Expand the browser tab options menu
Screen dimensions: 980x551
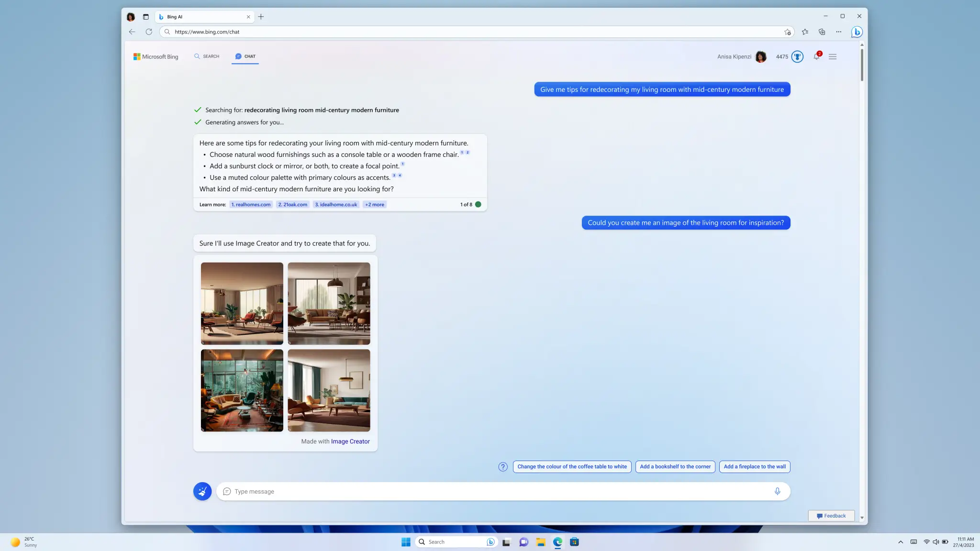click(x=145, y=16)
